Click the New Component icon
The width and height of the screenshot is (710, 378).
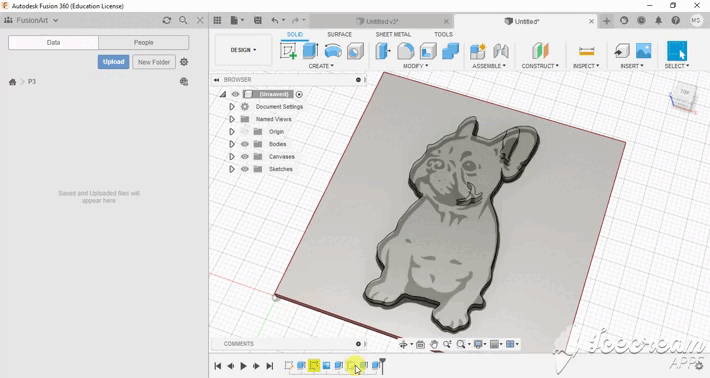(x=478, y=51)
